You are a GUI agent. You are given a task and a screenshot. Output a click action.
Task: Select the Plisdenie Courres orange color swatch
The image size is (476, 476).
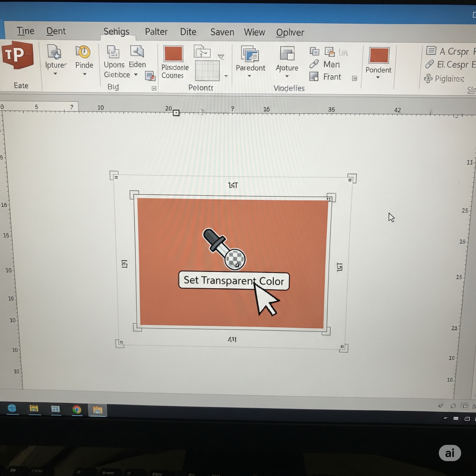[173, 54]
